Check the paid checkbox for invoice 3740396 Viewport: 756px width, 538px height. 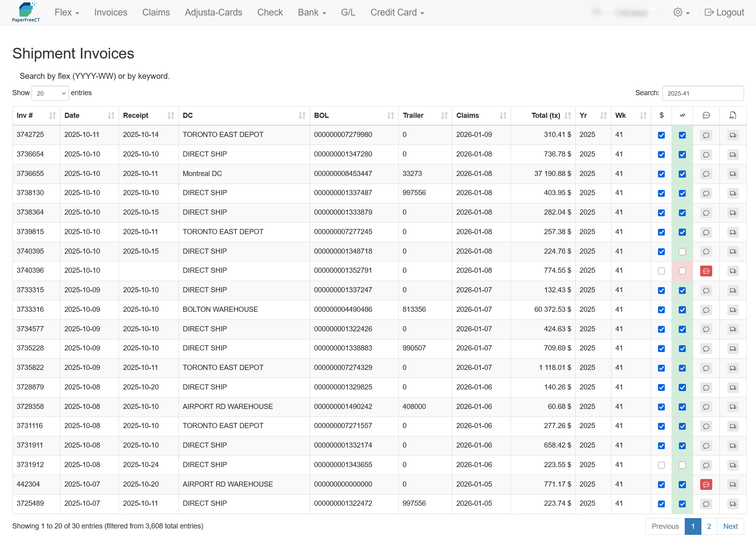tap(661, 271)
